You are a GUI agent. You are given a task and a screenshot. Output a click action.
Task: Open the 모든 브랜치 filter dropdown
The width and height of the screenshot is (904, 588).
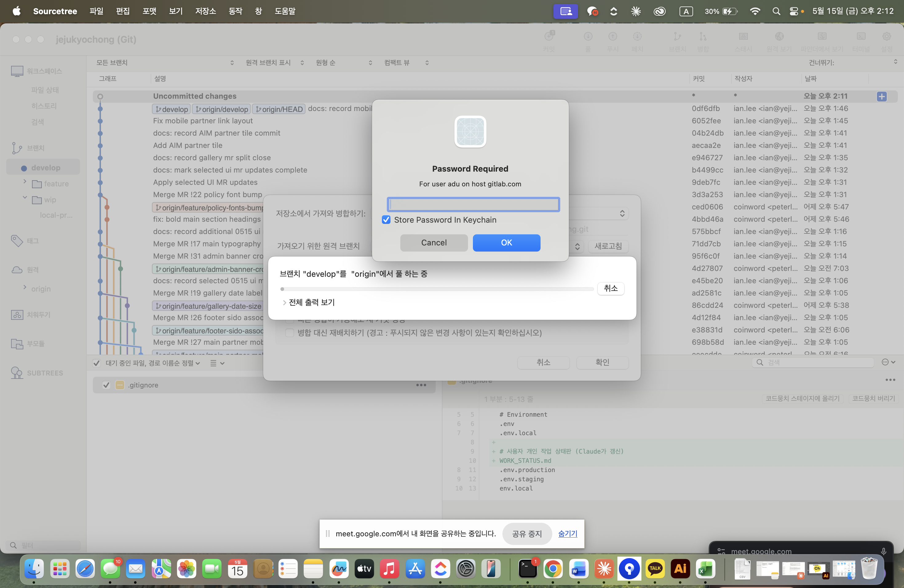tap(165, 63)
